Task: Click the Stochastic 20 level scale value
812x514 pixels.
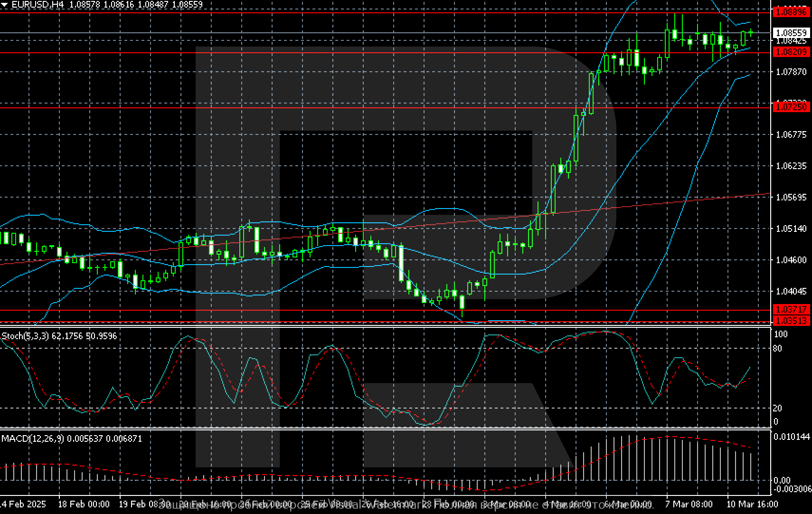Action: pos(777,408)
